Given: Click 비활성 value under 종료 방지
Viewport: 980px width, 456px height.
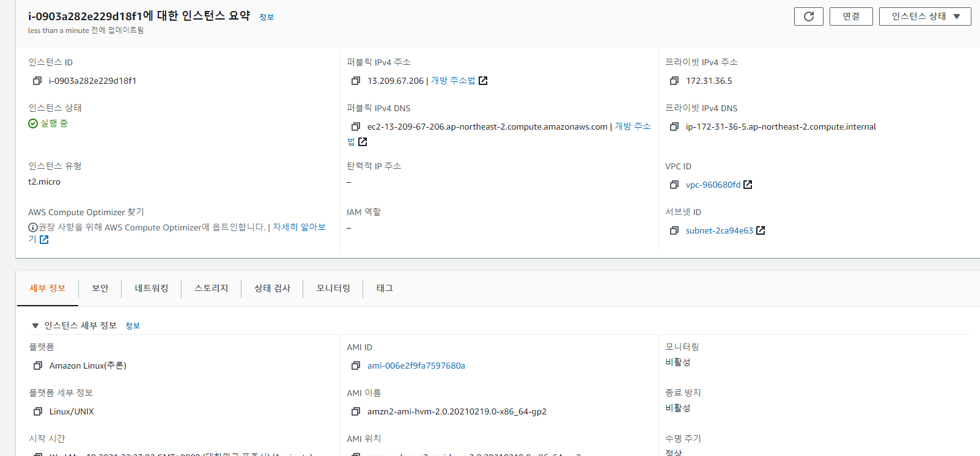Looking at the screenshot, I should point(678,408).
